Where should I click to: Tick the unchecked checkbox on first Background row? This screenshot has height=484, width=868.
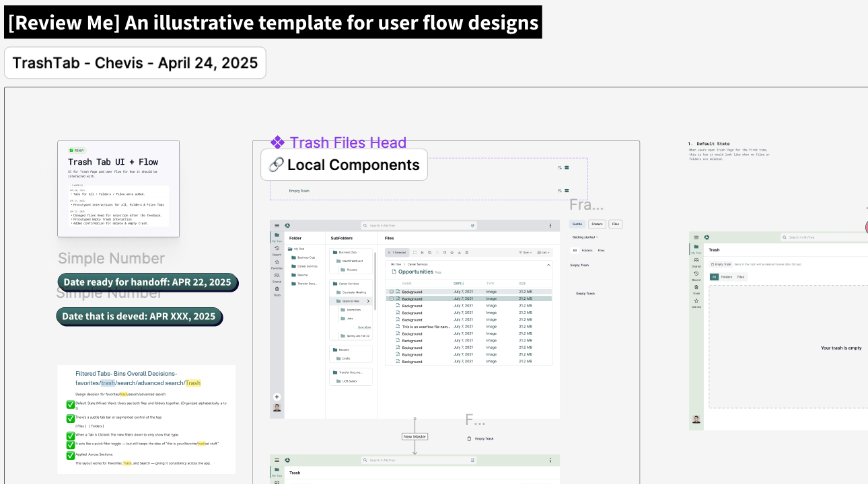tap(392, 292)
